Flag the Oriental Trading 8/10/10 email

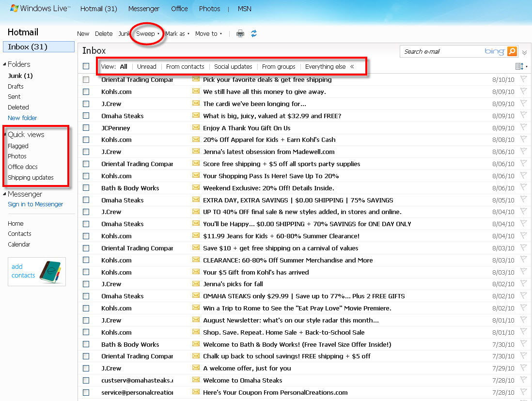(x=523, y=79)
